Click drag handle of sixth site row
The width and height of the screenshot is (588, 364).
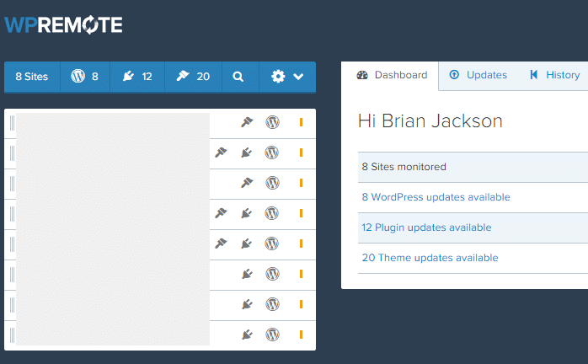[12, 275]
